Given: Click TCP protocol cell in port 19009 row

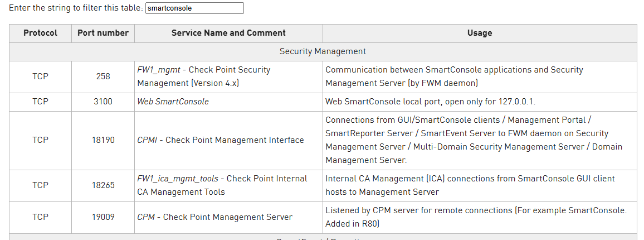Looking at the screenshot, I should click(40, 217).
